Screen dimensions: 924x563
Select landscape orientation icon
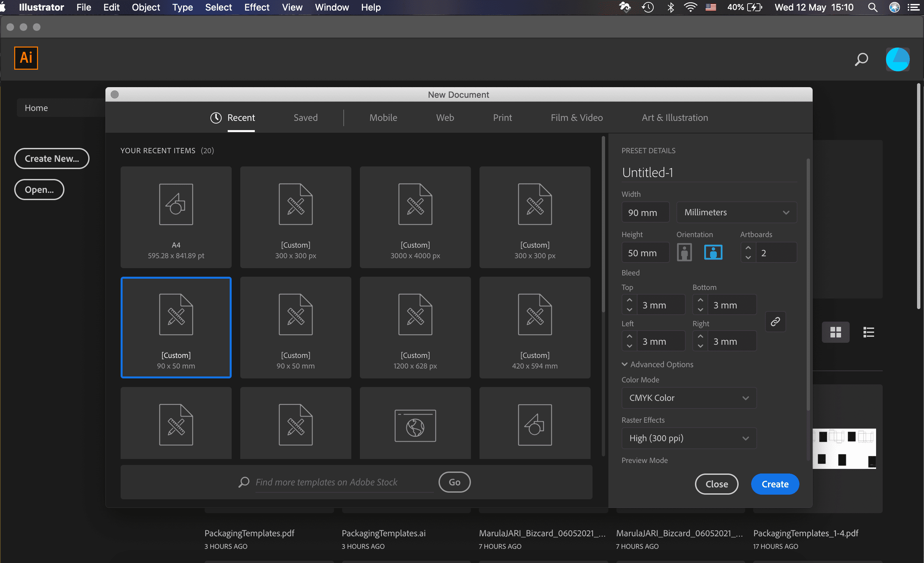coord(713,252)
